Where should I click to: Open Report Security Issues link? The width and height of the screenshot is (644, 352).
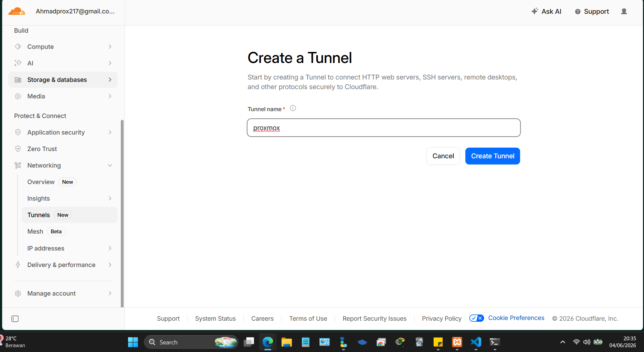[x=374, y=319]
